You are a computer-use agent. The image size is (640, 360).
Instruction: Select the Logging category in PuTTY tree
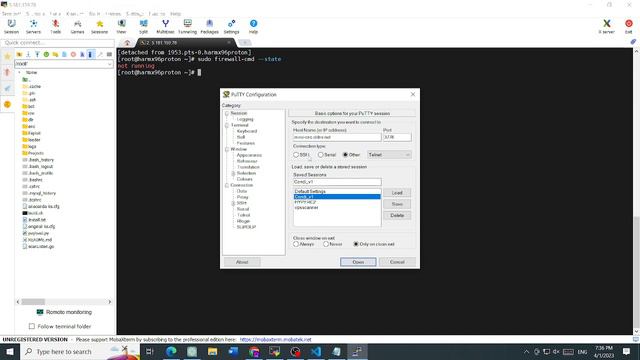[x=245, y=119]
